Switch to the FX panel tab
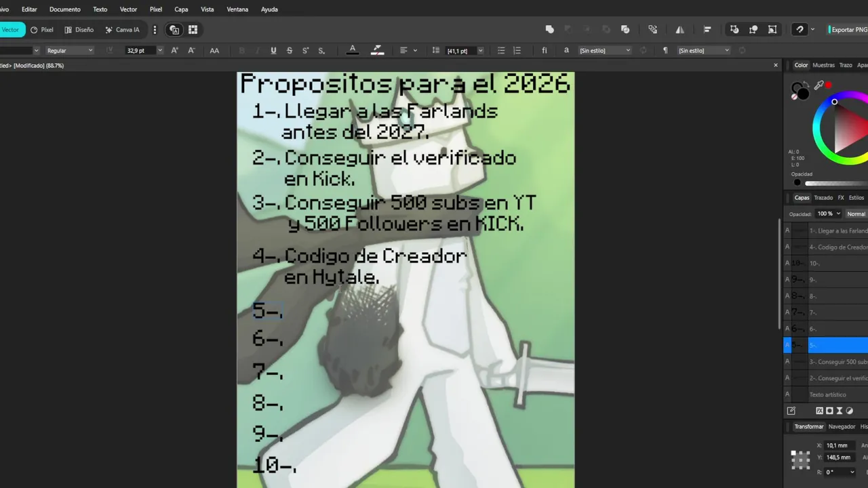868x488 pixels. tap(841, 198)
